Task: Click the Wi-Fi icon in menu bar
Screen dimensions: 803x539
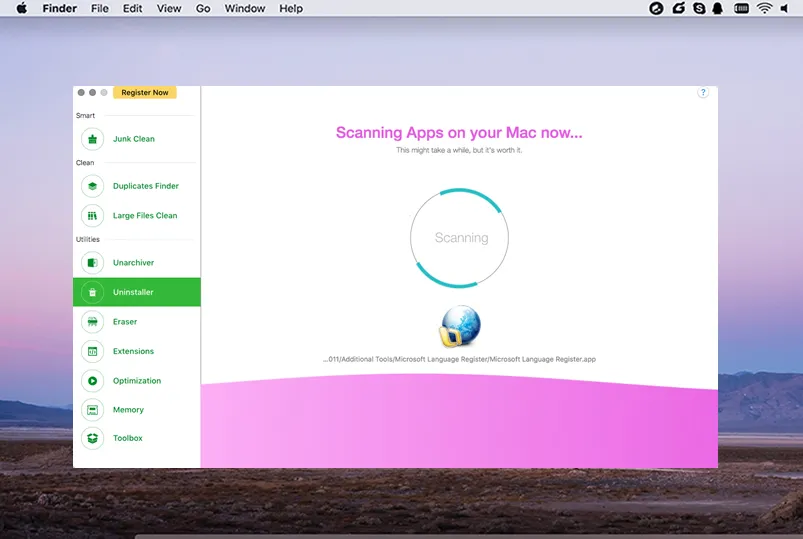Action: pyautogui.click(x=765, y=9)
